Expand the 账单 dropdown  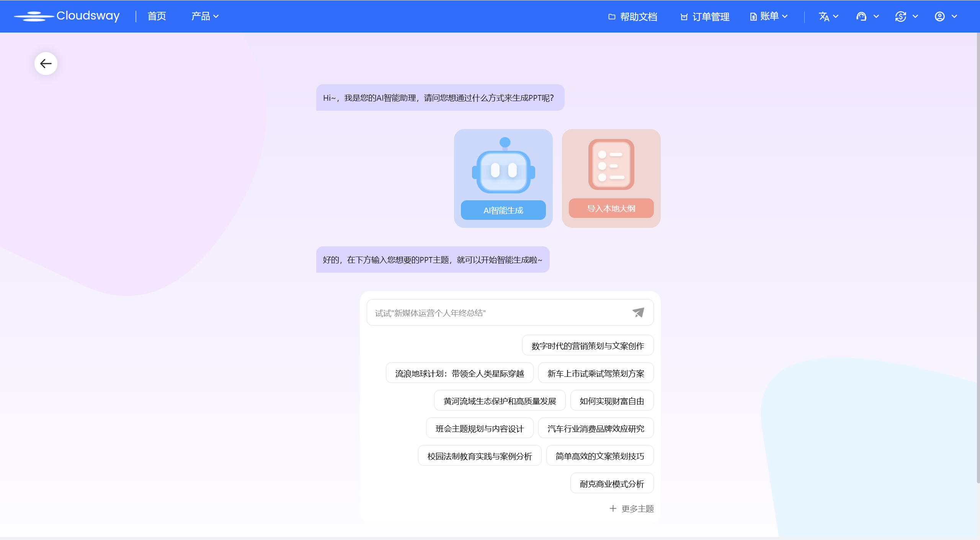[768, 16]
